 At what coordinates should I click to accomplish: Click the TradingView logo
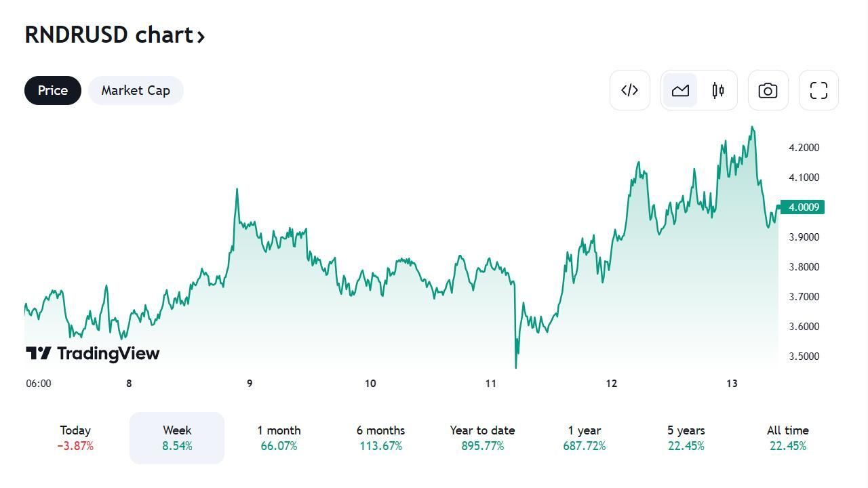[x=93, y=353]
